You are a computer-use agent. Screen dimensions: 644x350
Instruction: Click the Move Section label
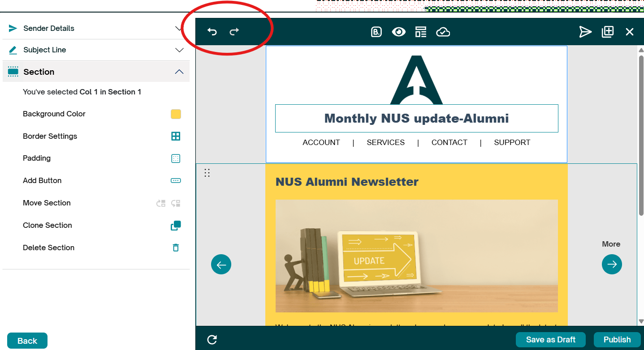47,203
